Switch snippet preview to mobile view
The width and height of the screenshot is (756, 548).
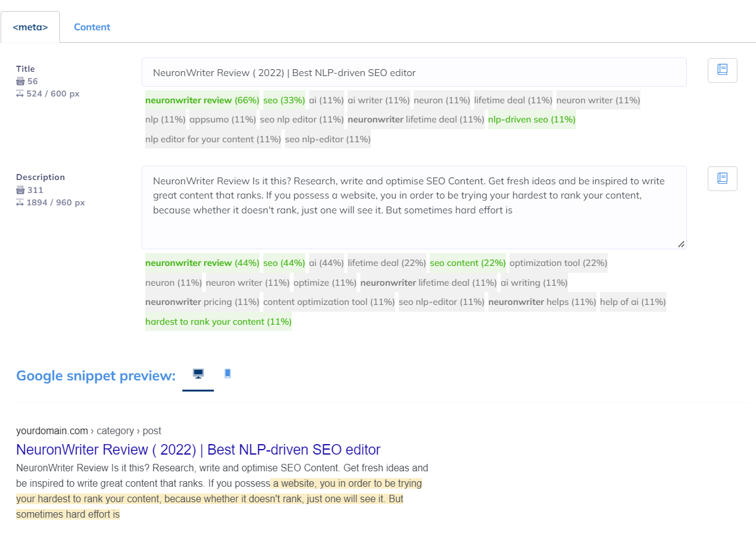(x=227, y=374)
